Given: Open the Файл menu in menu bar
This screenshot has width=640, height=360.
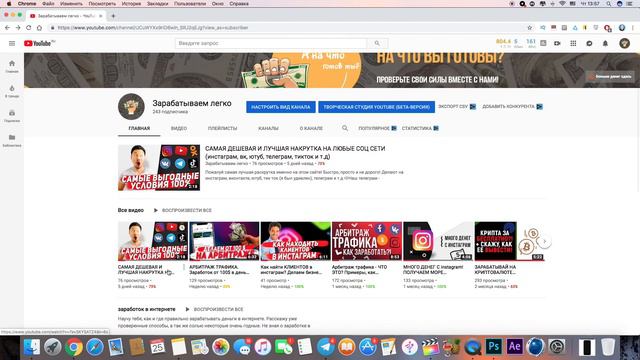Looking at the screenshot, I should click(48, 4).
